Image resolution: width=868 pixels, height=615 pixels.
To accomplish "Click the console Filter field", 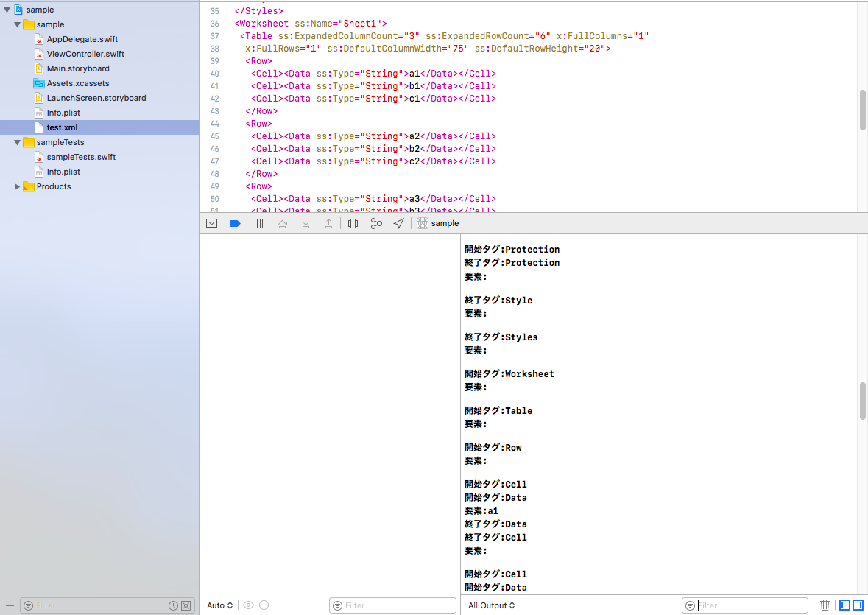I will 744,605.
